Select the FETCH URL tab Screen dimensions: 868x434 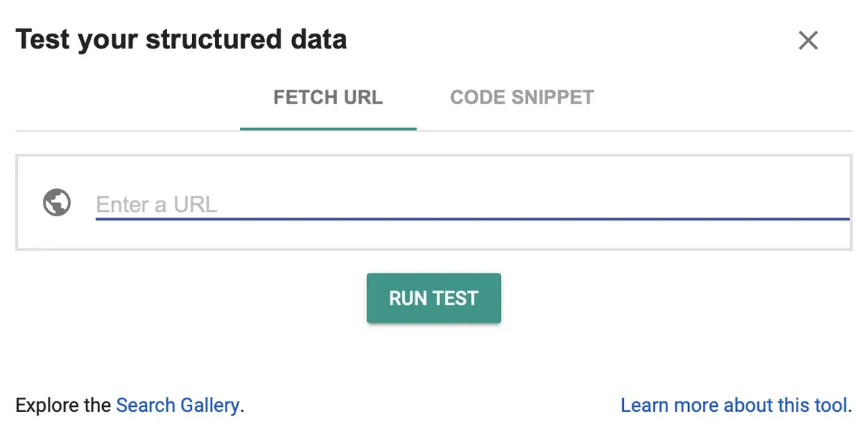coord(328,98)
